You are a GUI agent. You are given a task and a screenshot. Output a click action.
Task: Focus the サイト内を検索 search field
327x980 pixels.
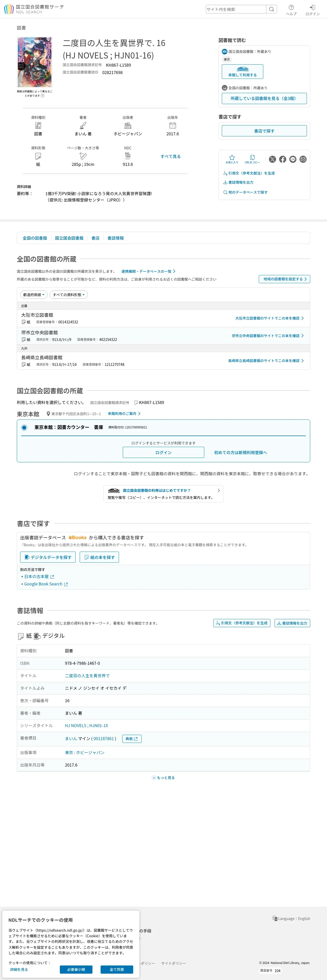tap(236, 9)
